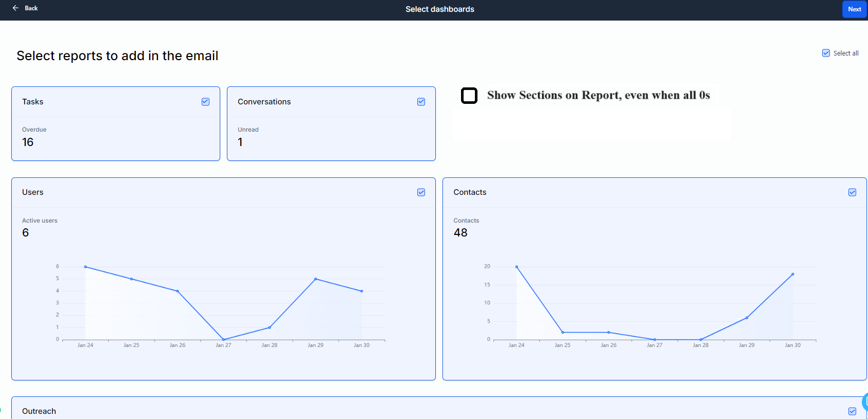
Task: Click the Active users value 6
Action: click(x=26, y=233)
